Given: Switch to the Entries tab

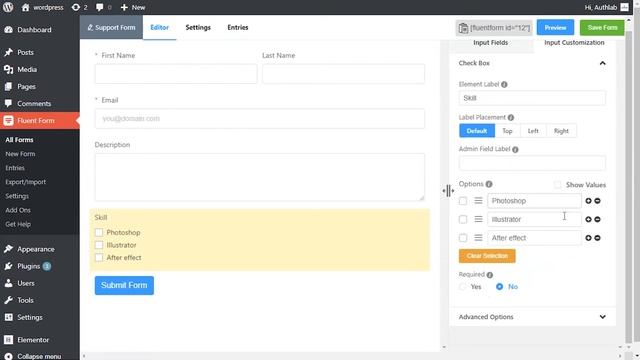Looking at the screenshot, I should coord(238,27).
